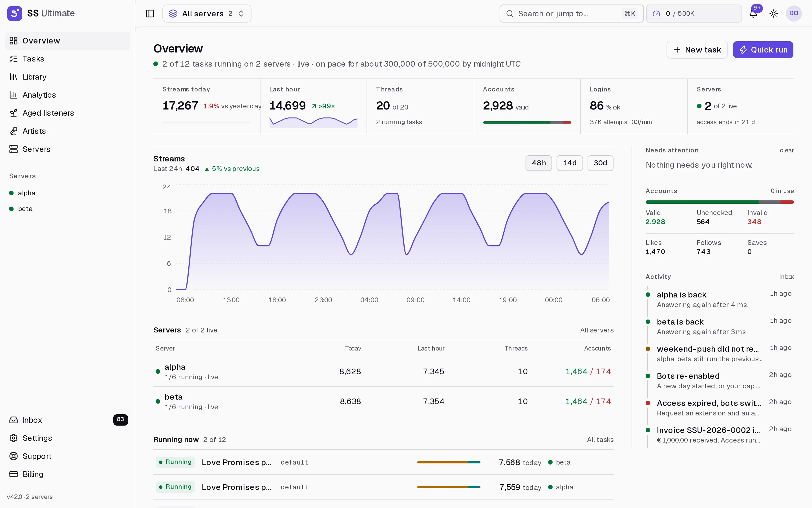This screenshot has height=508, width=812.
Task: Open All tasks link
Action: coord(600,439)
